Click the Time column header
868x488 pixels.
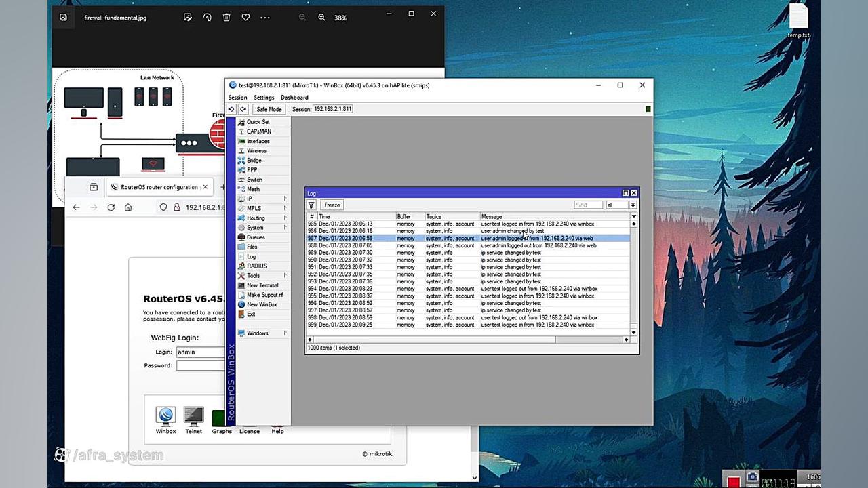pyautogui.click(x=357, y=216)
